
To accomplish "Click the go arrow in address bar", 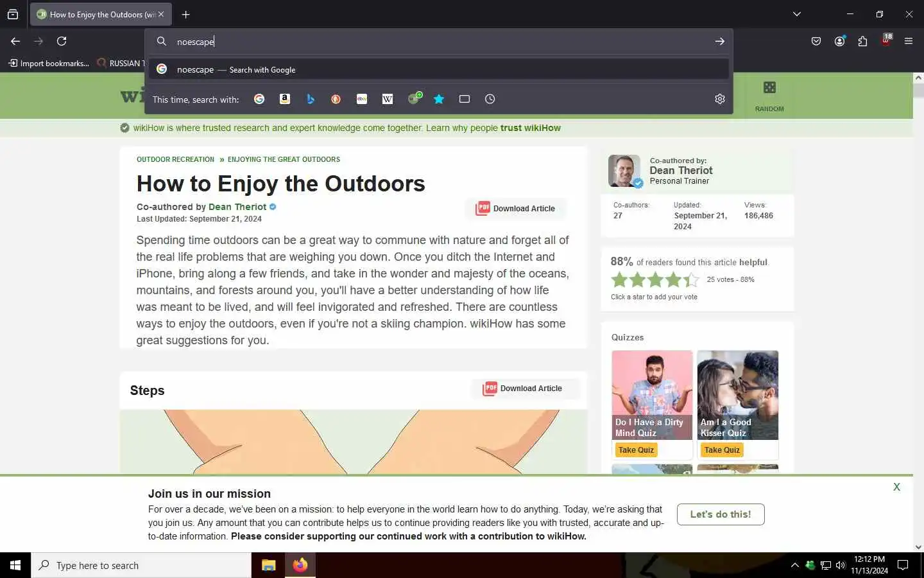I will pyautogui.click(x=720, y=41).
